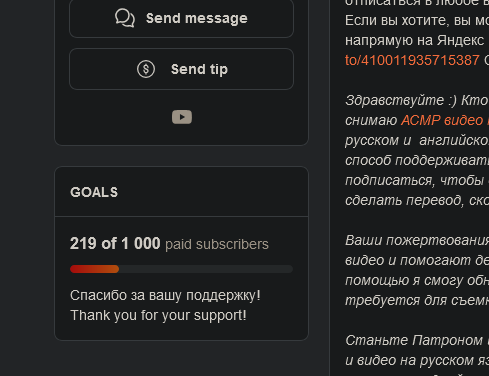Image resolution: width=489 pixels, height=376 pixels.
Task: Open the creator's YouTube channel icon
Action: pyautogui.click(x=182, y=117)
